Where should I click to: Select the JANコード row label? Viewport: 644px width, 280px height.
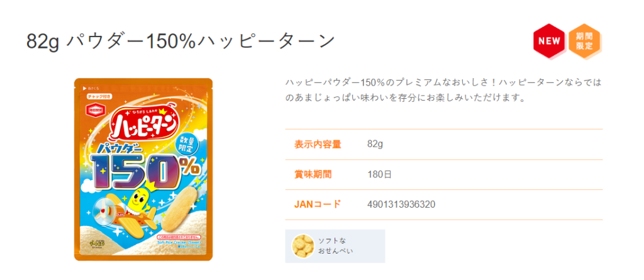click(318, 204)
